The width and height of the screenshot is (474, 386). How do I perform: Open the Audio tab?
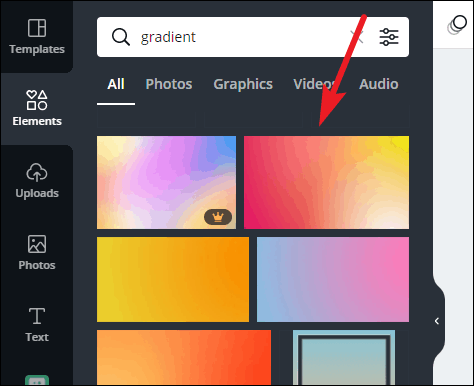[x=379, y=84]
